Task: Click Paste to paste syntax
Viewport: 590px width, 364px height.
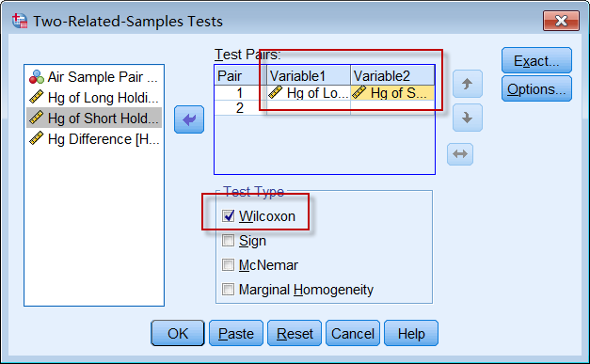Action: [x=236, y=333]
